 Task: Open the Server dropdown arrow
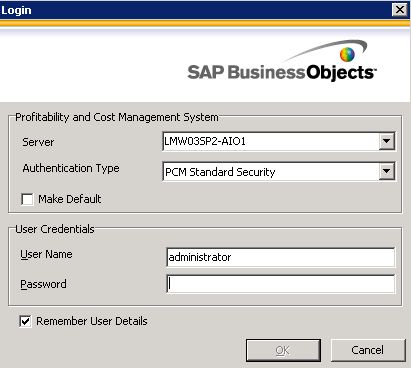coord(387,141)
